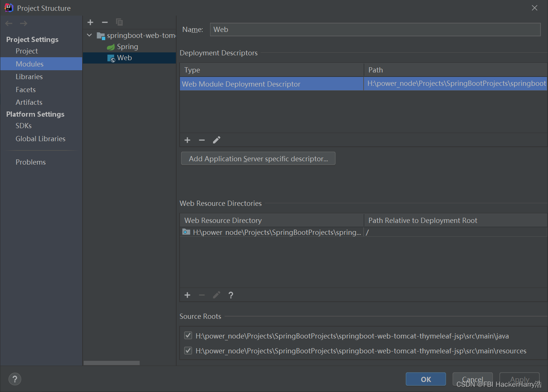Click the Cancel button
This screenshot has height=392, width=548.
point(473,379)
